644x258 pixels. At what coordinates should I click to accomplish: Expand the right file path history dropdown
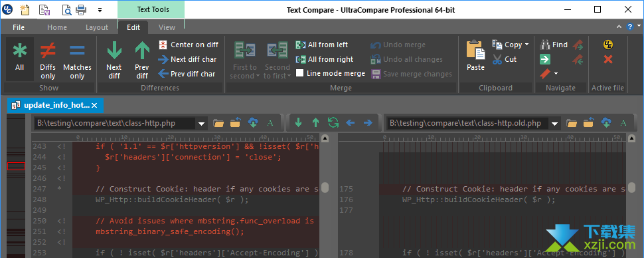click(x=555, y=124)
